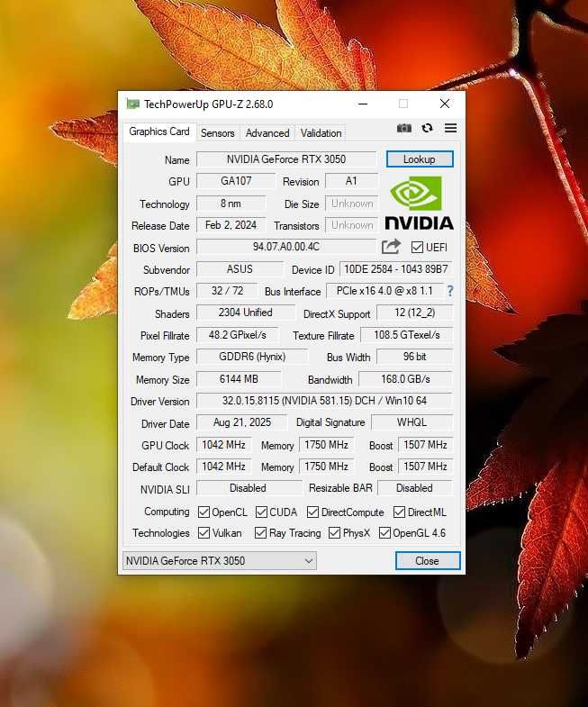This screenshot has width=588, height=707.
Task: Toggle the DirectML checkbox
Action: (399, 512)
